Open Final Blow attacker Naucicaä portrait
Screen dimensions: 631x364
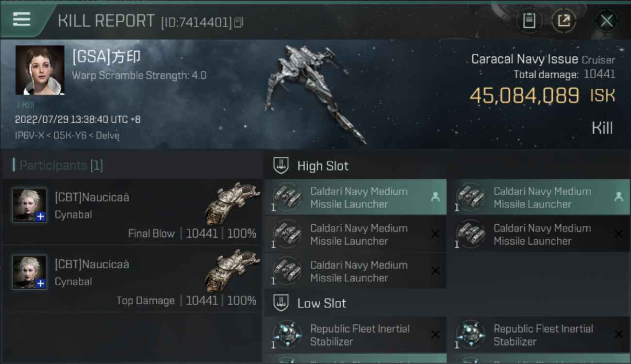(30, 205)
